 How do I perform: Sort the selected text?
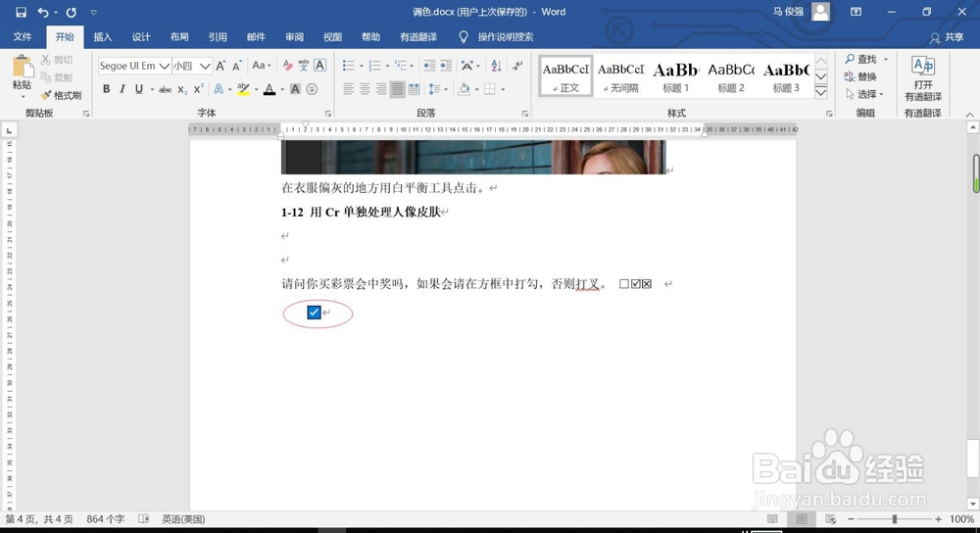[x=496, y=66]
